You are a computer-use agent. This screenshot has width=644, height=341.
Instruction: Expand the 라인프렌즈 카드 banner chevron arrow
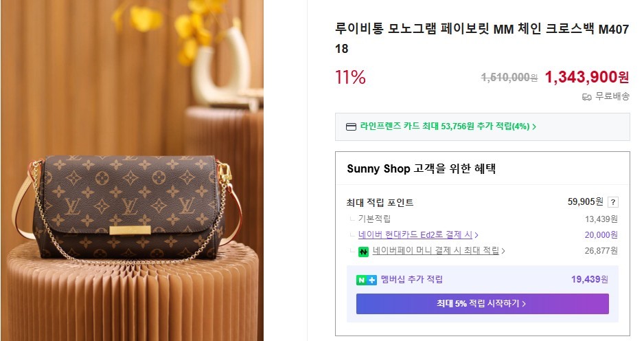pos(534,126)
